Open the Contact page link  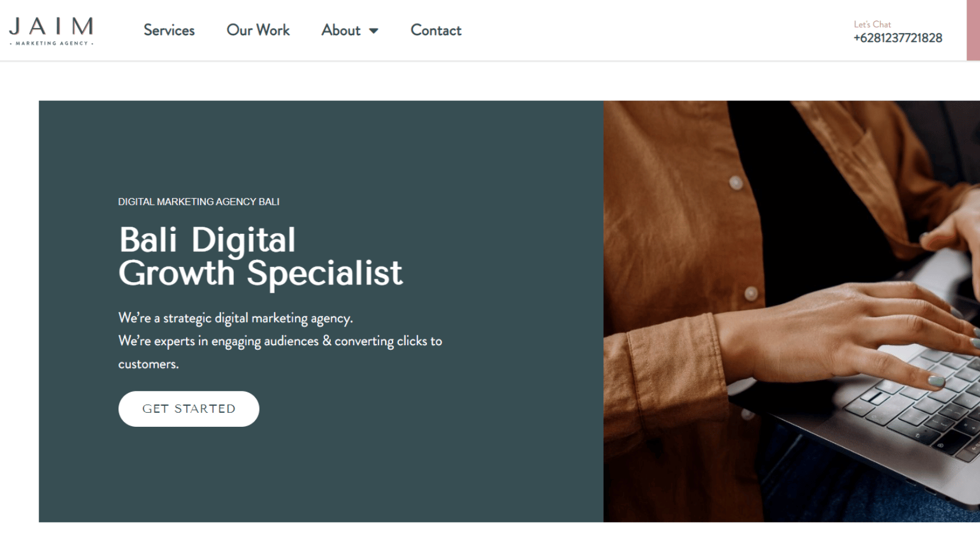(x=436, y=30)
